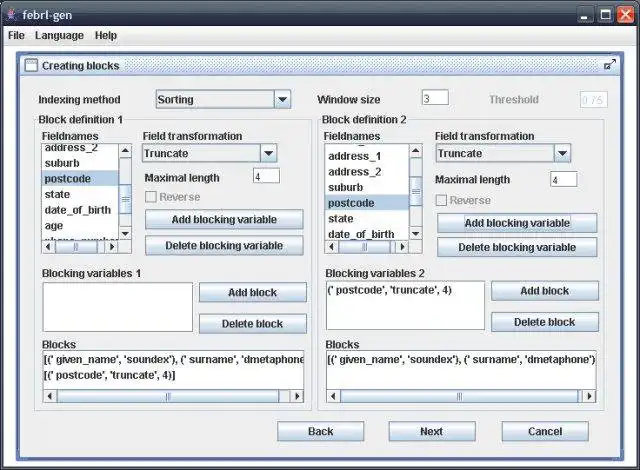
Task: Minimize the febrl-gen window
Action: coord(584,16)
